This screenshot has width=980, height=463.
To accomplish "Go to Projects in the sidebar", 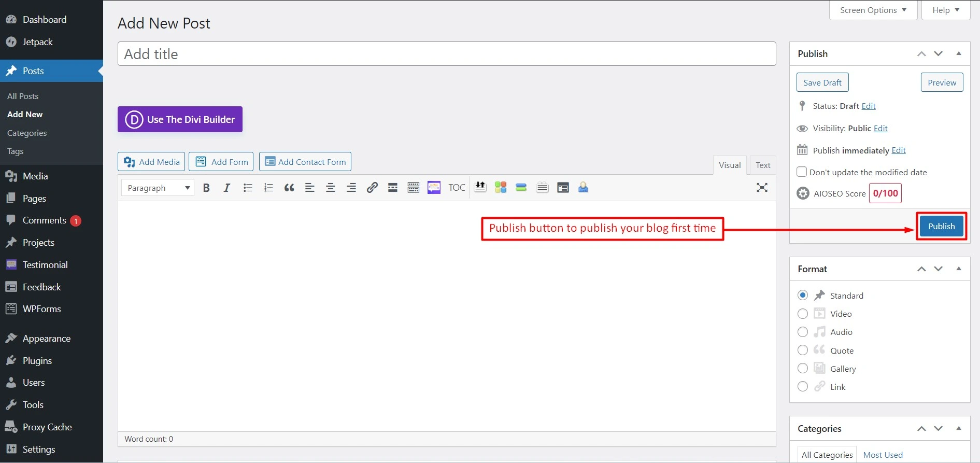I will pyautogui.click(x=51, y=243).
